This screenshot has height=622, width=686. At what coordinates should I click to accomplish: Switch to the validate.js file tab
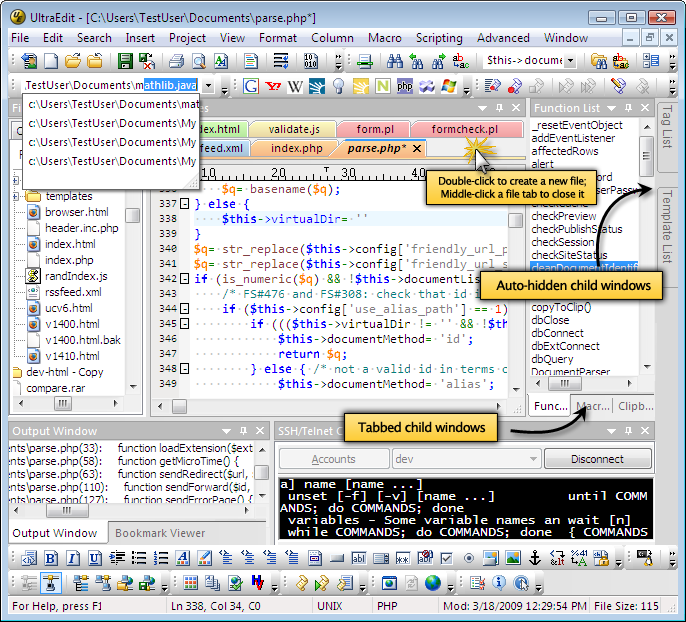click(293, 129)
